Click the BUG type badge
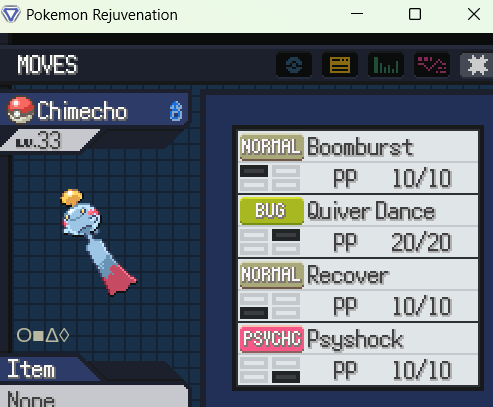Screen dimensions: 493x407 tap(272, 211)
